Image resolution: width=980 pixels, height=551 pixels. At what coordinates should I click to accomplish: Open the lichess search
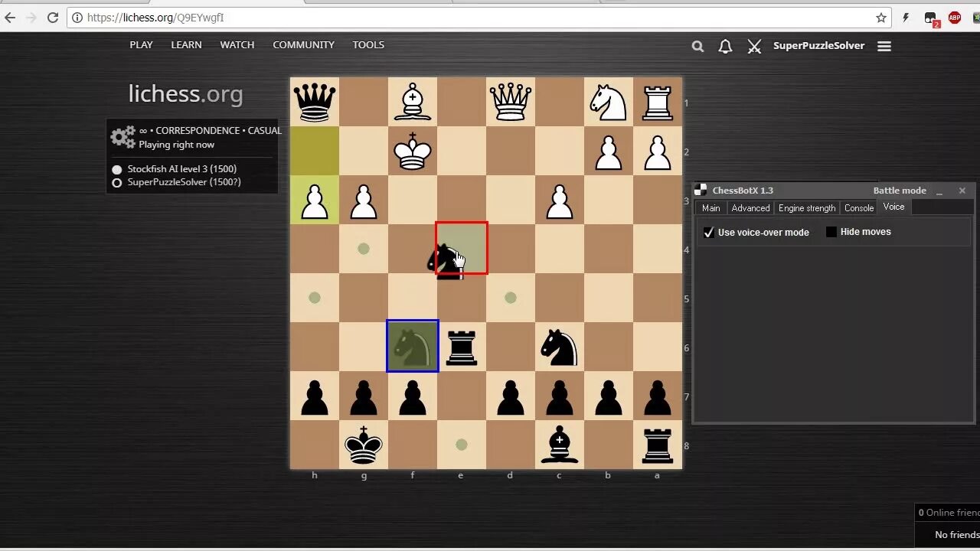pos(697,46)
